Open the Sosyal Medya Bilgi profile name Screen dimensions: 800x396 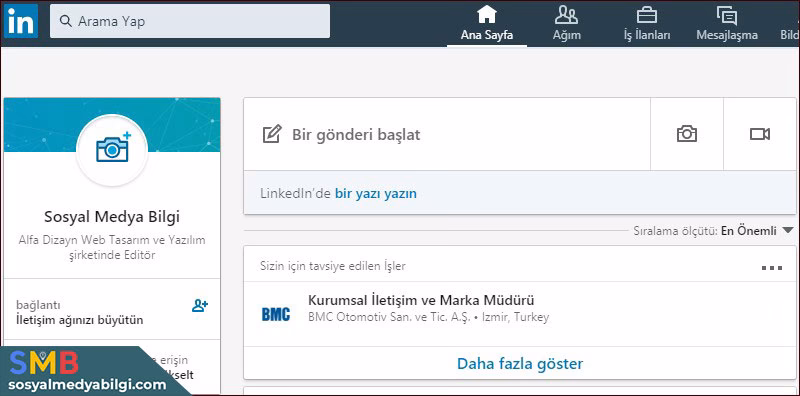coord(112,217)
